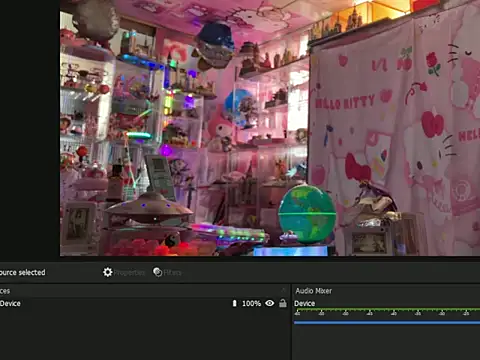Open the Filters dialog button

coord(167,272)
